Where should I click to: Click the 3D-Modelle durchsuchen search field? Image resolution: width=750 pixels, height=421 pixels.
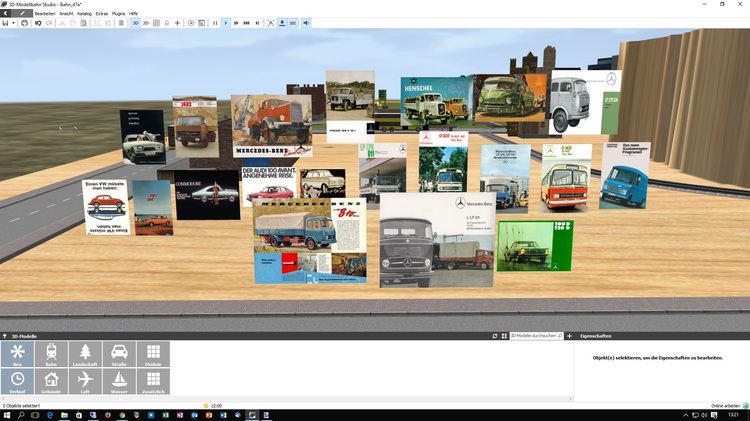coord(536,336)
